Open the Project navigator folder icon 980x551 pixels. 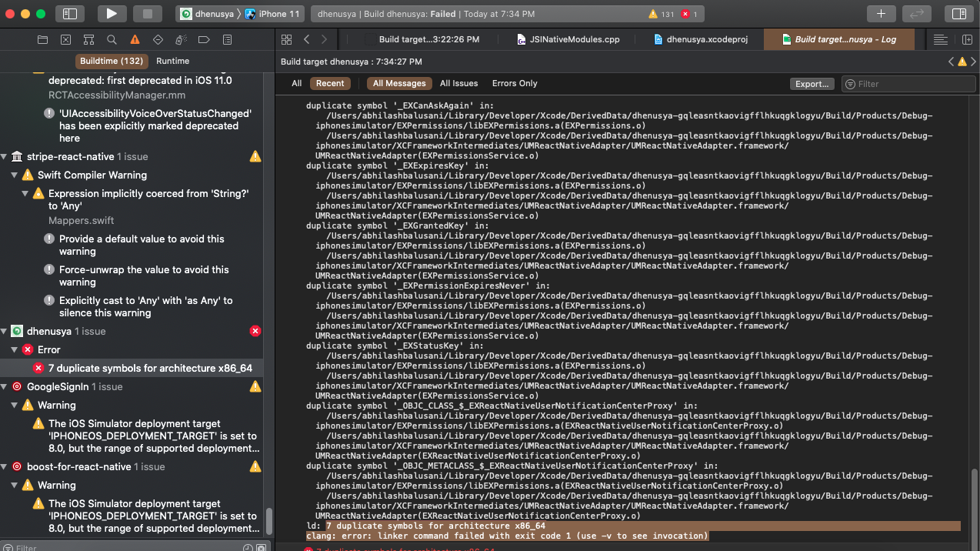tap(43, 38)
